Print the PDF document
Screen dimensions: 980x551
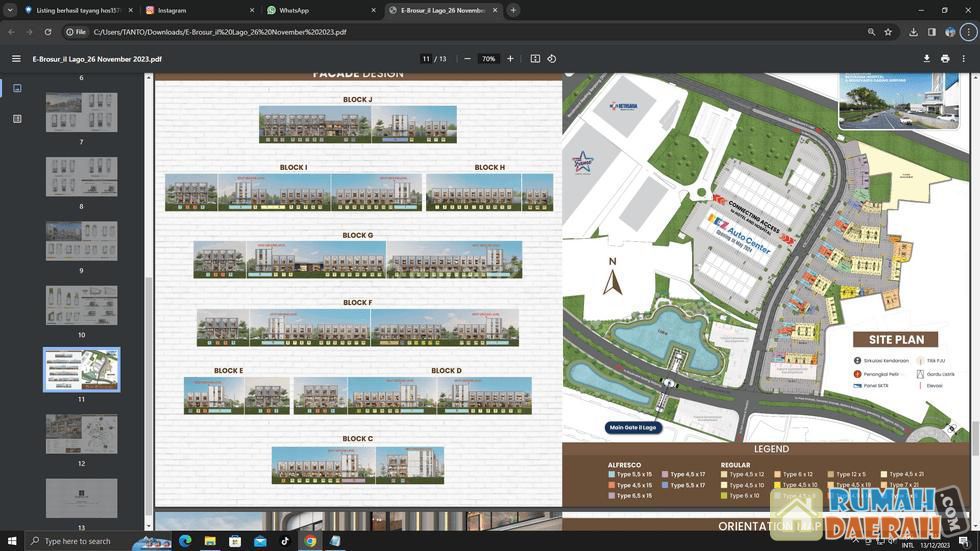click(945, 59)
